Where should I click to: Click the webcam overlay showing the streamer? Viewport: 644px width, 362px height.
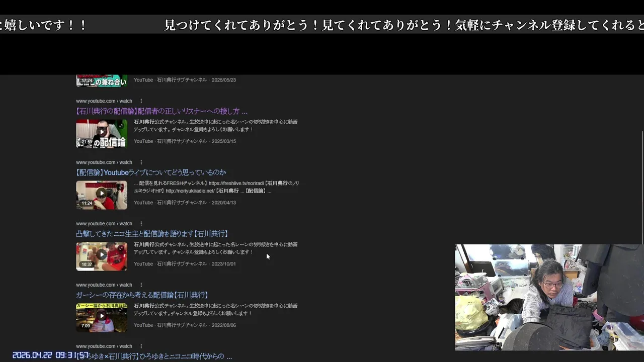tap(549, 297)
